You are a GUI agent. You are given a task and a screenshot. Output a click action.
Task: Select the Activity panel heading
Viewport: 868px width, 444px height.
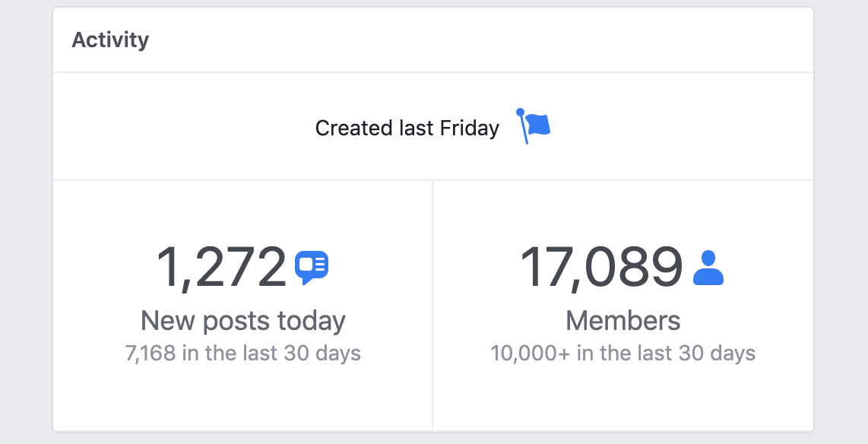[110, 40]
